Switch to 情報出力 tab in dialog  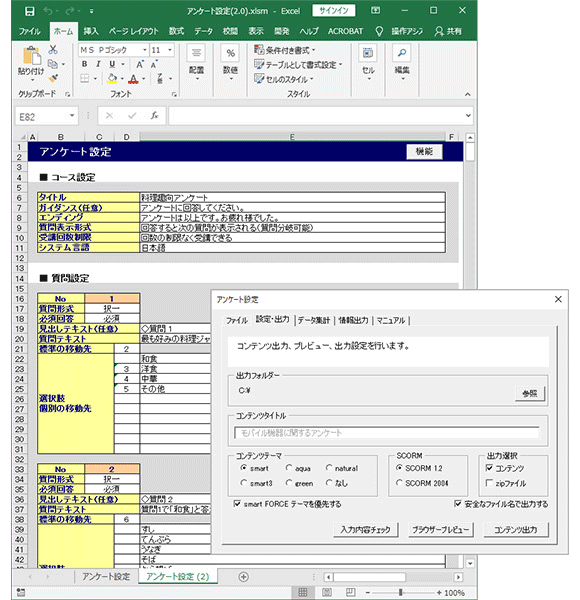353,320
